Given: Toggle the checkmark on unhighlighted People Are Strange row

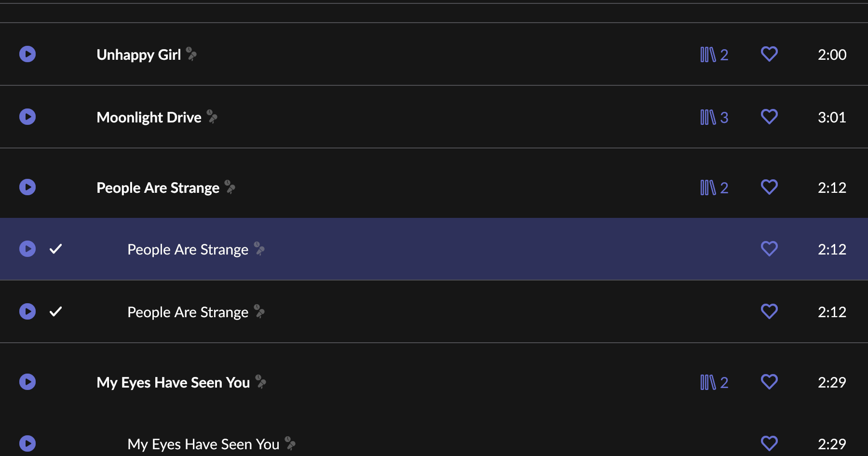Looking at the screenshot, I should pyautogui.click(x=56, y=311).
